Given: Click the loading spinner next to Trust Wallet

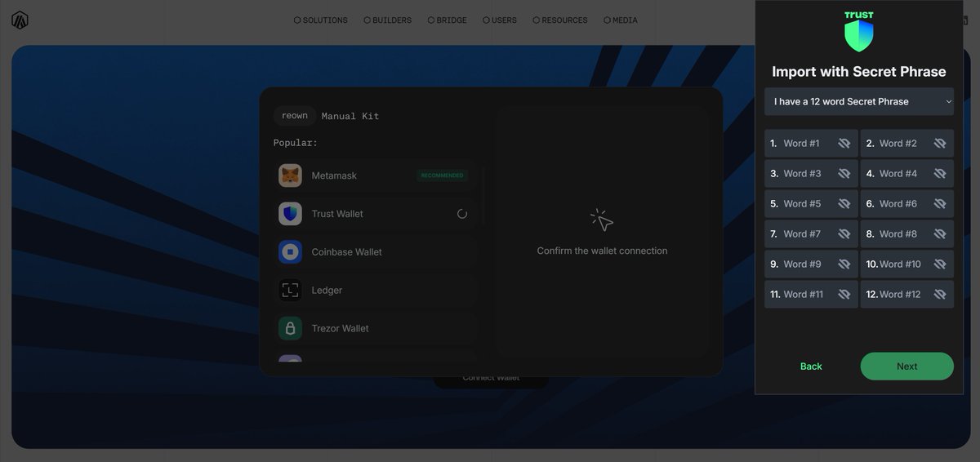Looking at the screenshot, I should [462, 214].
